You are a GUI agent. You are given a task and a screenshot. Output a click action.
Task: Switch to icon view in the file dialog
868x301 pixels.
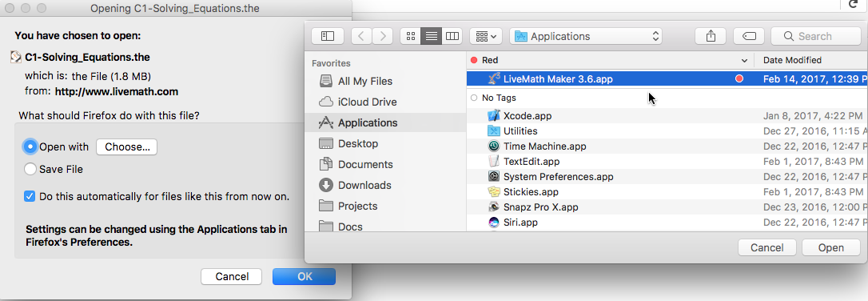410,36
